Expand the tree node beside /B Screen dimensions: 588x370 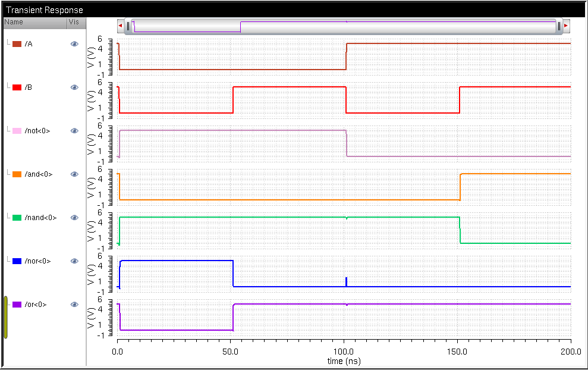[x=8, y=87]
